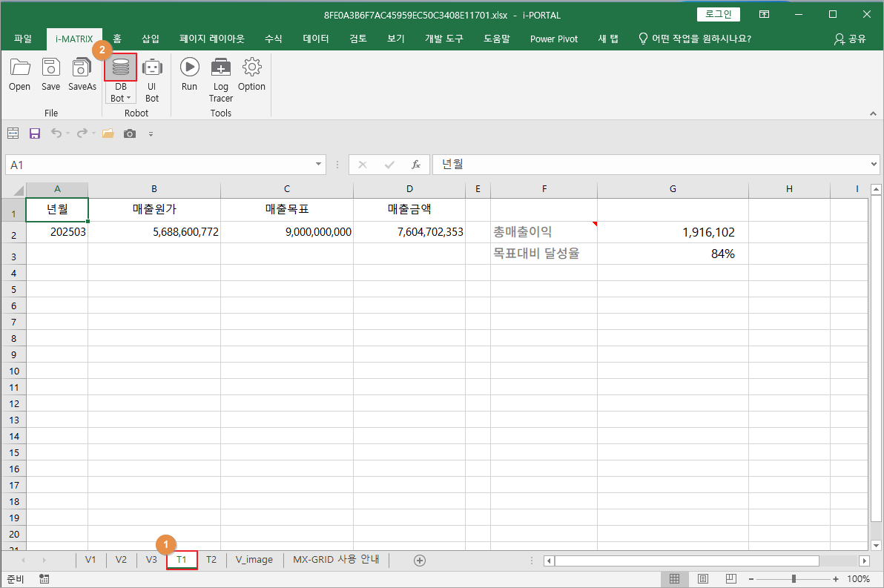Click the 로그인 button

[x=718, y=14]
